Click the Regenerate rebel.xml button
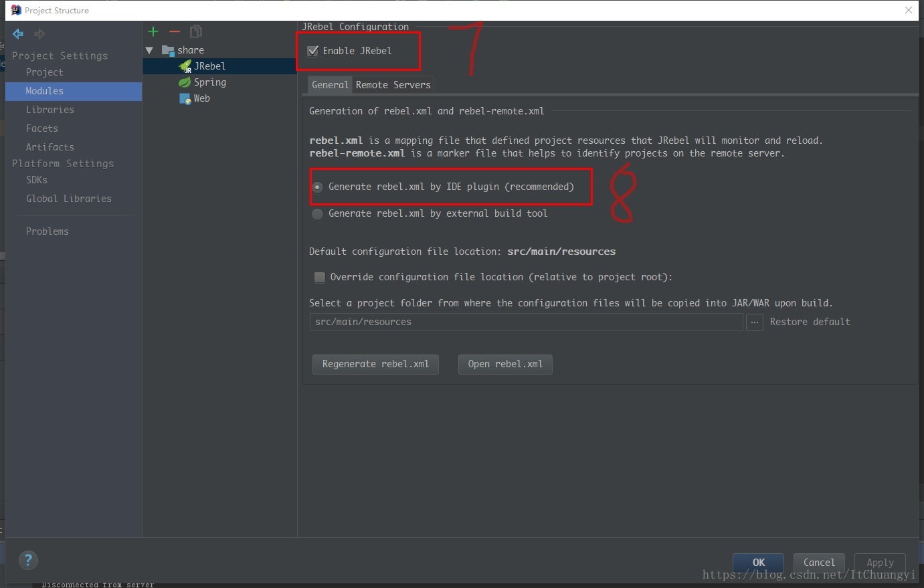Screen dimensions: 924x588 click(375, 364)
